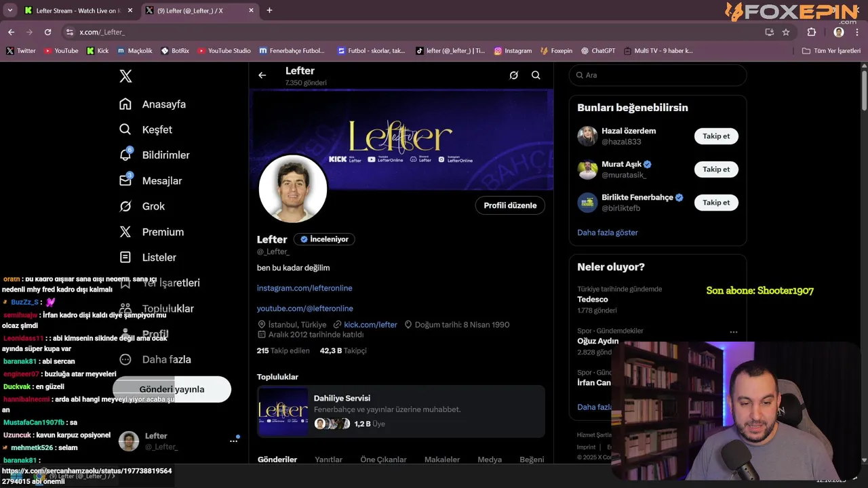This screenshot has height=488, width=868.
Task: Close the Lefter X tab
Action: (x=251, y=11)
